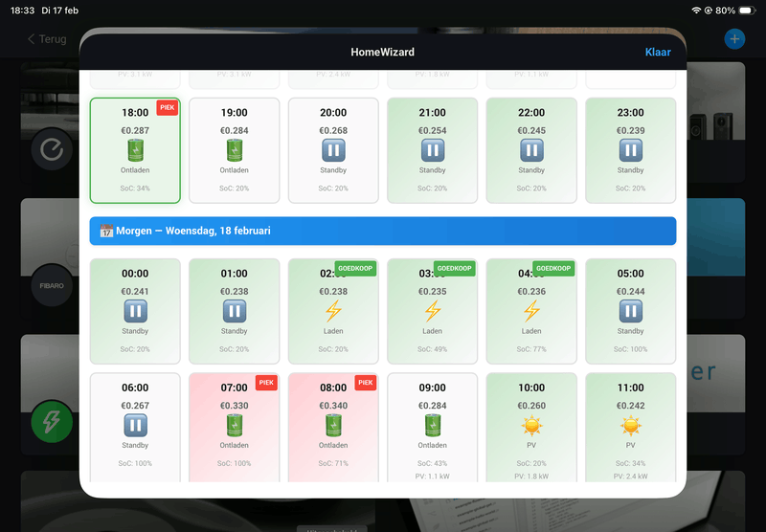This screenshot has width=766, height=532.
Task: Tap the PIEK badge on 08:00
Action: (x=366, y=383)
